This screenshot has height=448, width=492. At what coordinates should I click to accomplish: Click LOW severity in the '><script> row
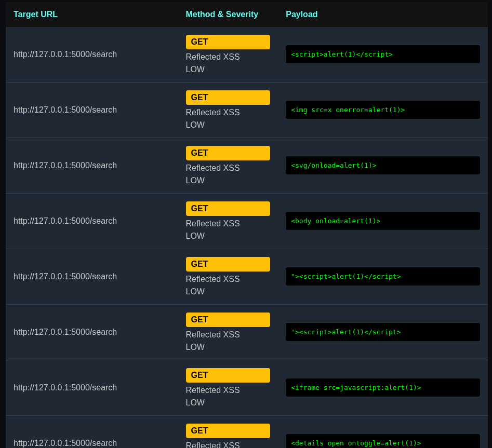[x=195, y=347]
